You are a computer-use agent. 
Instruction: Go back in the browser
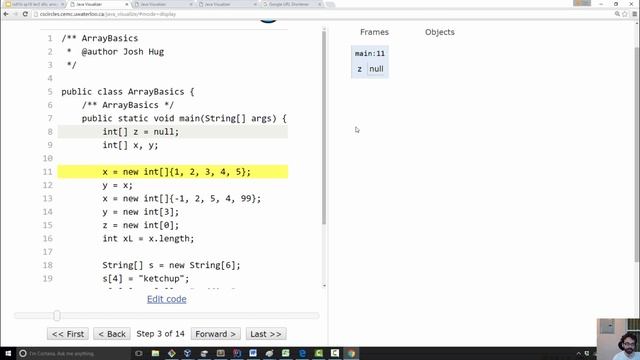[x=6, y=14]
